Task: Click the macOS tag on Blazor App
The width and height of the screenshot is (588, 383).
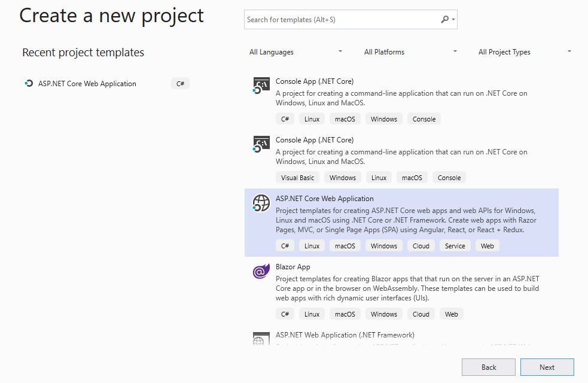Action: pos(345,314)
